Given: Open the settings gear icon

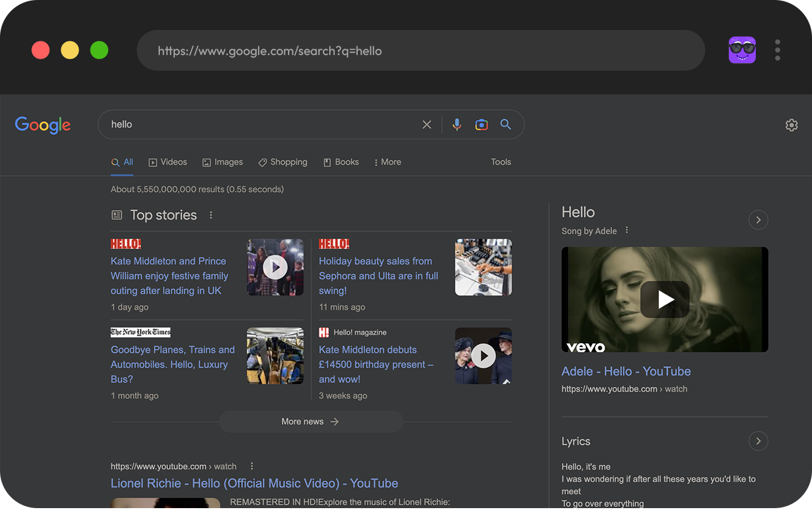Looking at the screenshot, I should [x=791, y=125].
